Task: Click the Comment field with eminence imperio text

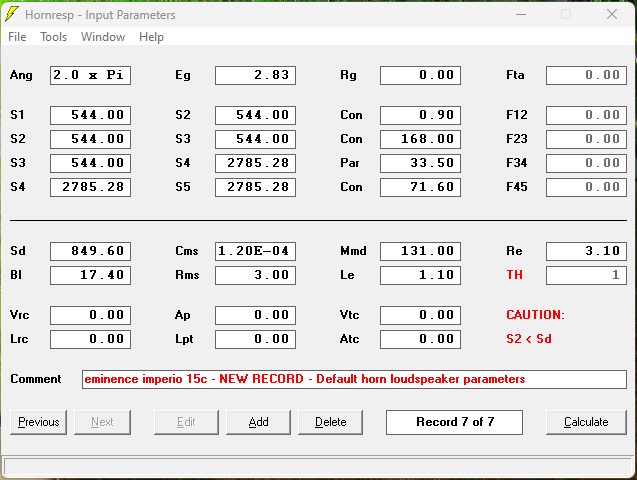Action: point(354,379)
